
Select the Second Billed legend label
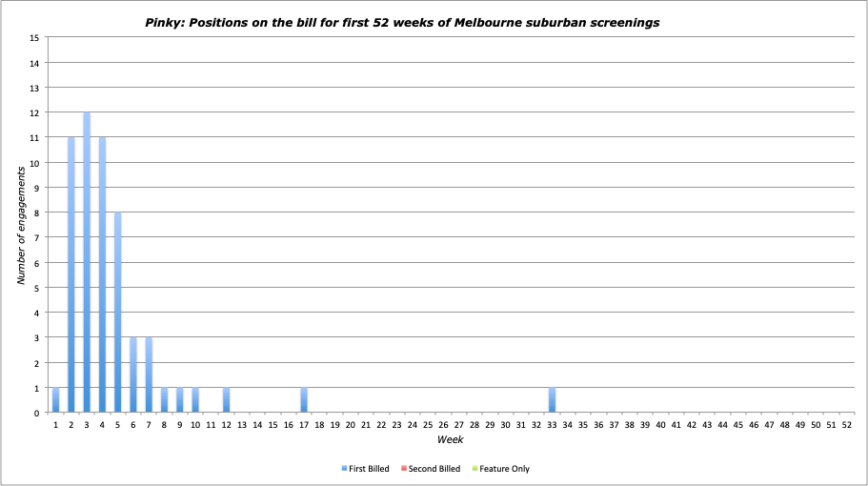434,469
